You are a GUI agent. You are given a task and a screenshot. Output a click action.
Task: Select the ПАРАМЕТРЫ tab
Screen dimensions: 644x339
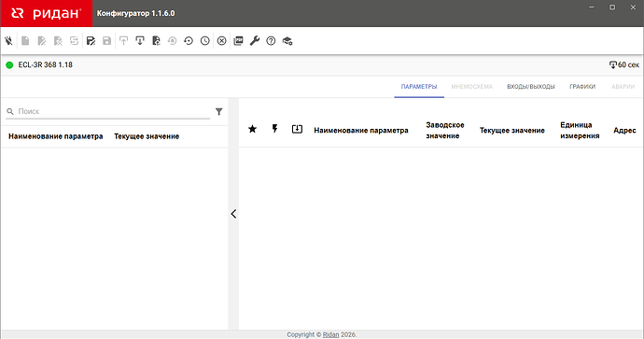click(x=419, y=87)
